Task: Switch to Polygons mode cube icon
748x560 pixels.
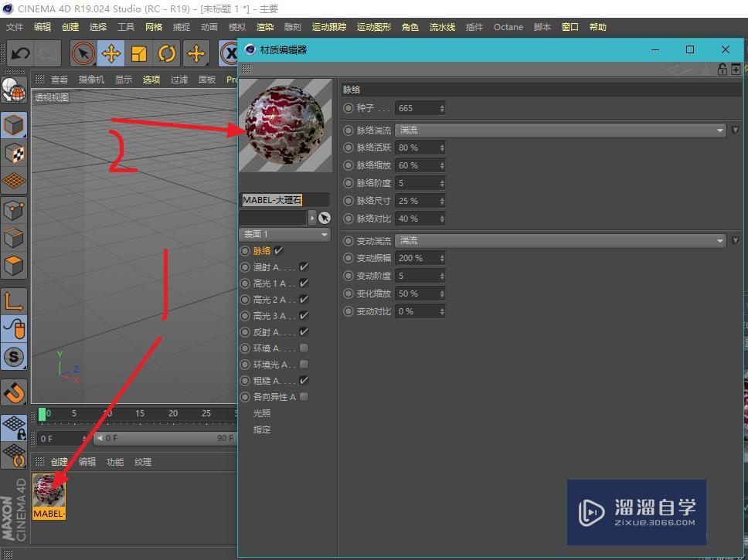Action: 14,266
